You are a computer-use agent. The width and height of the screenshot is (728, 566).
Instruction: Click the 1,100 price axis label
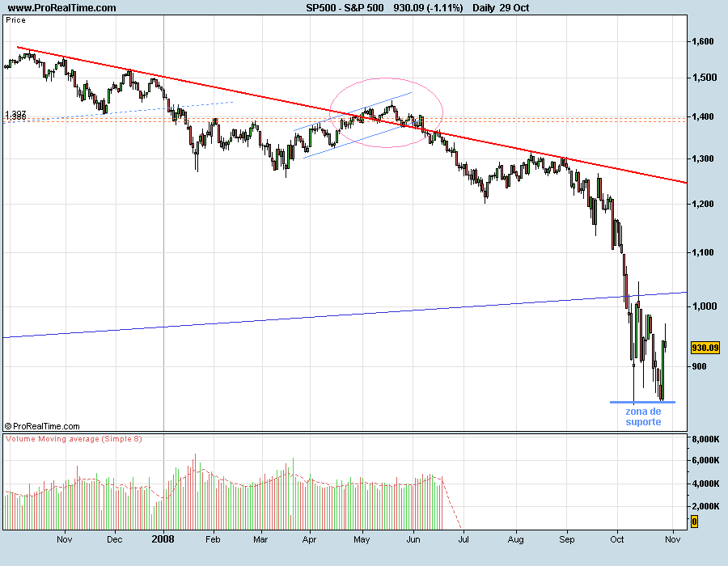(x=702, y=252)
